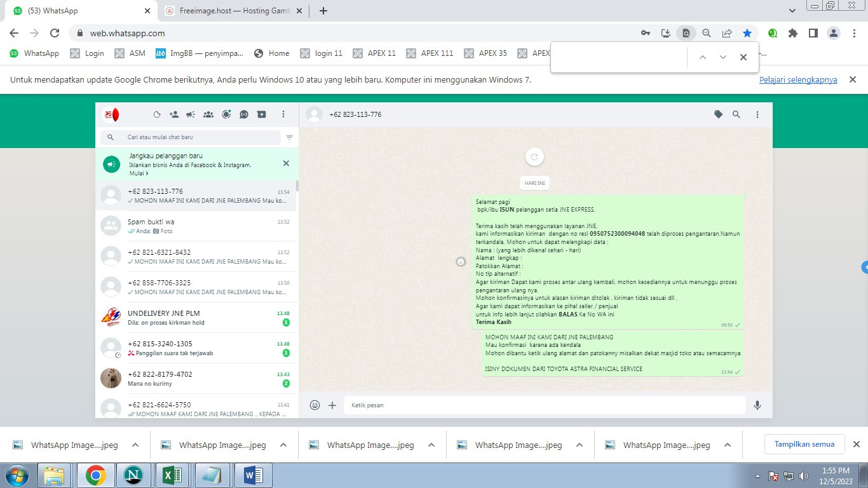This screenshot has height=488, width=868.
Task: Click the saved passwords key icon
Action: (x=646, y=33)
